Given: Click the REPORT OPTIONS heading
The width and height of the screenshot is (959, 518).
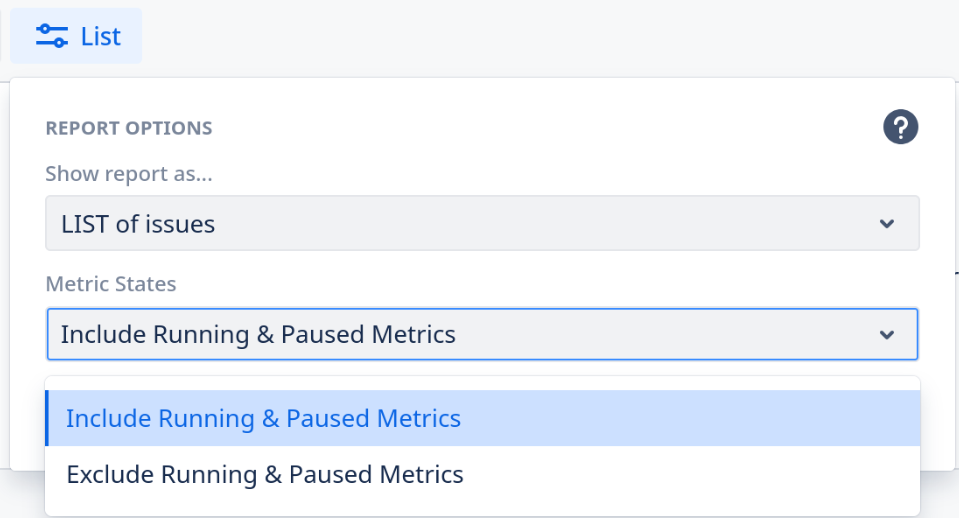Looking at the screenshot, I should (129, 128).
